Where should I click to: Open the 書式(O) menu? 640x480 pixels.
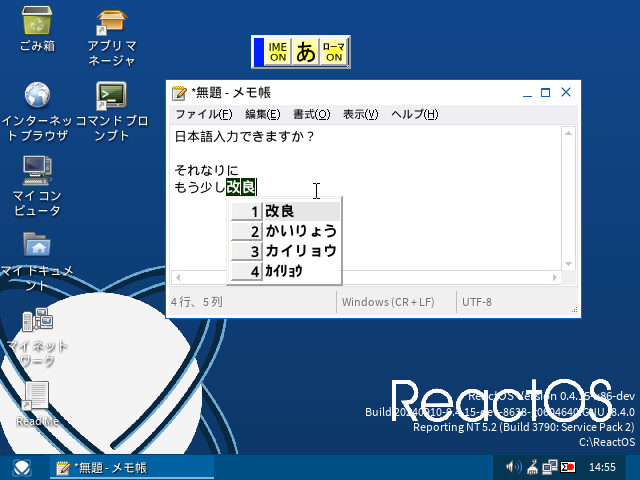click(x=311, y=114)
